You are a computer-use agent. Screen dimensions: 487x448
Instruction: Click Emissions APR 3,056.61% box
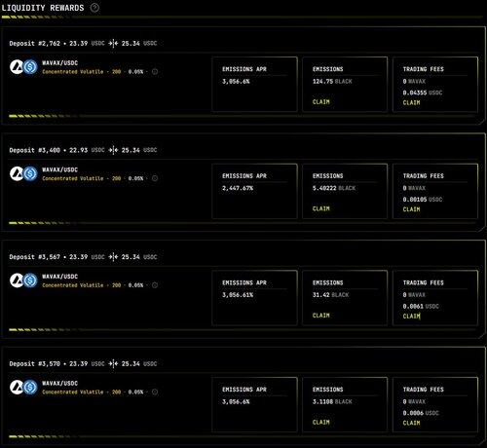(x=254, y=298)
